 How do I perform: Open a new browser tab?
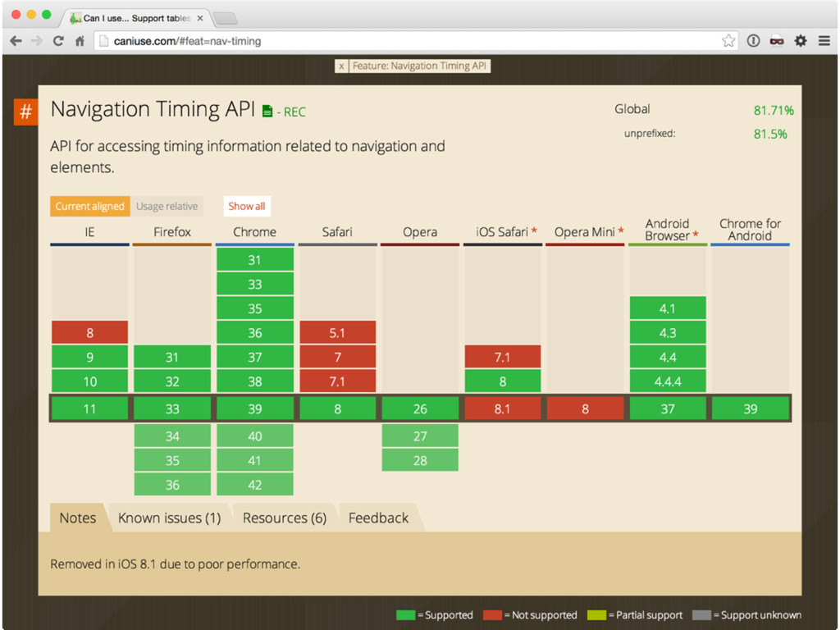click(x=226, y=19)
